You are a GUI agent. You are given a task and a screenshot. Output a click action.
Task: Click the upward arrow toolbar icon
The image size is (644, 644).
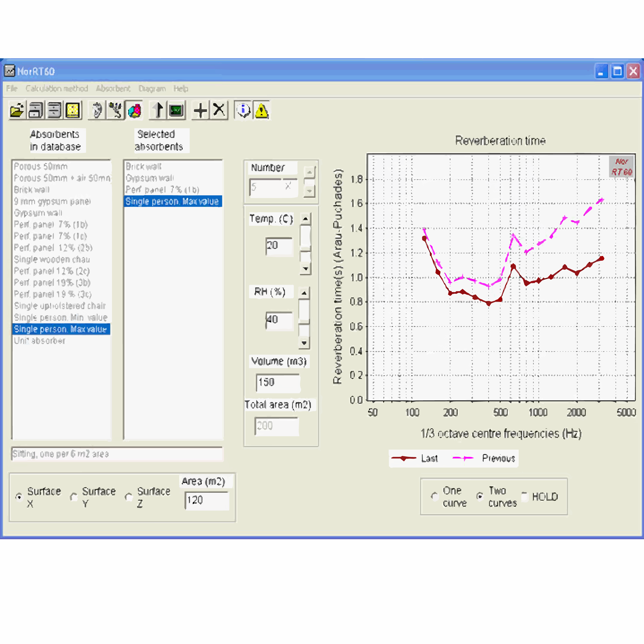pyautogui.click(x=158, y=110)
